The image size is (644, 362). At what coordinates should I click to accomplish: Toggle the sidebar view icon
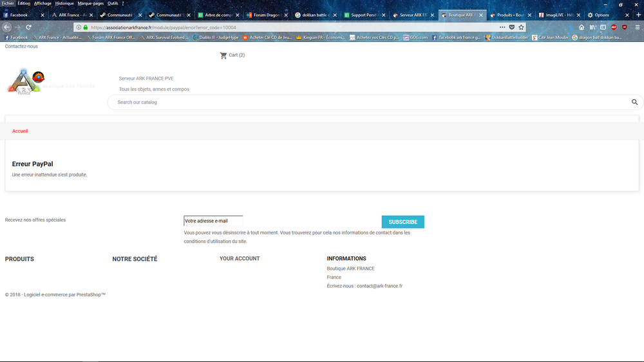click(603, 27)
